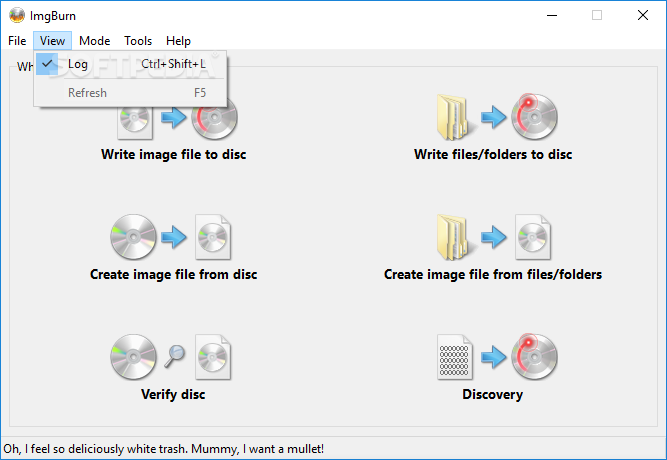
Task: Toggle the Log checkmark in View menu
Action: coord(130,64)
